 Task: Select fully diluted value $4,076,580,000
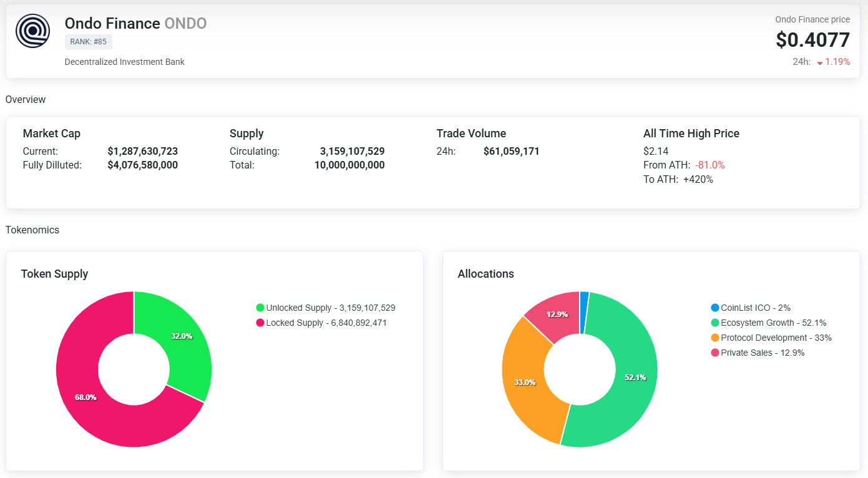143,165
